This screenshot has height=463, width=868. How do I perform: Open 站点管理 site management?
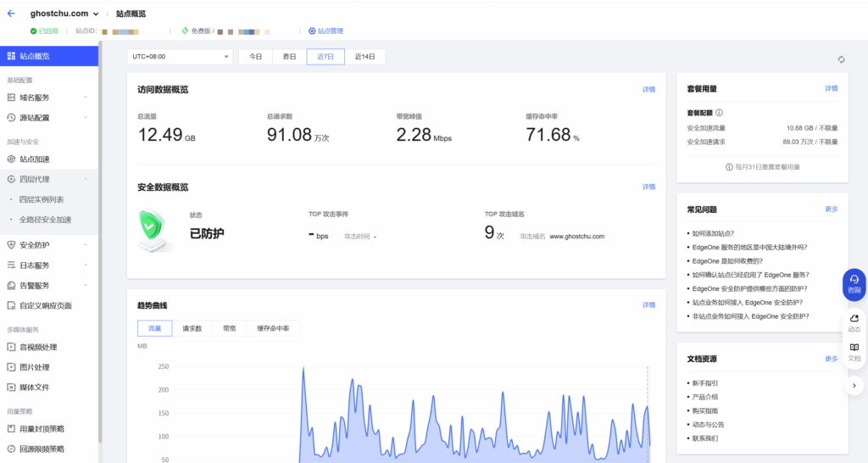[x=325, y=31]
